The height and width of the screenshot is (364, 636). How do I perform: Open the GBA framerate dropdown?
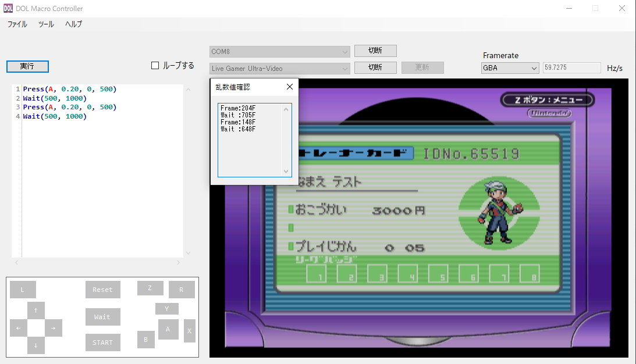point(510,67)
